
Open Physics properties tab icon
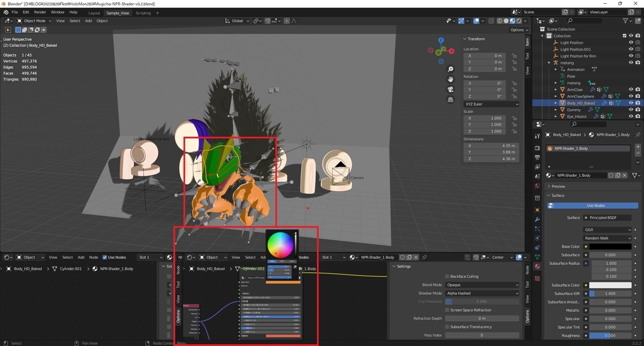(x=537, y=237)
